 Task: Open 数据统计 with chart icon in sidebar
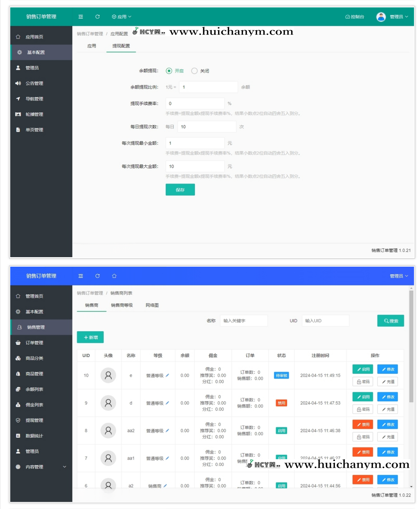[x=34, y=436]
